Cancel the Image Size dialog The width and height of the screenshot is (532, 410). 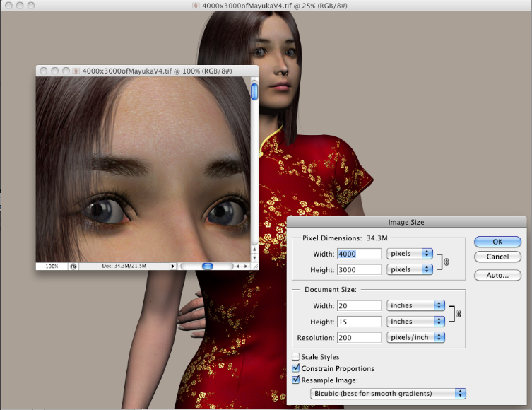pyautogui.click(x=497, y=257)
